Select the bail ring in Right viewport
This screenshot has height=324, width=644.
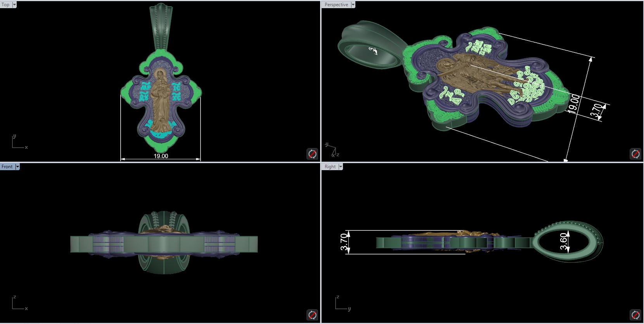[567, 242]
